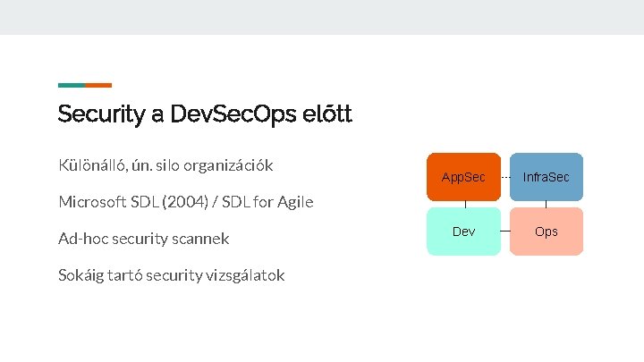Image resolution: width=644 pixels, height=362 pixels.
Task: Click the "Sokáig tartó security vizsgálatok" line
Action: 171,275
